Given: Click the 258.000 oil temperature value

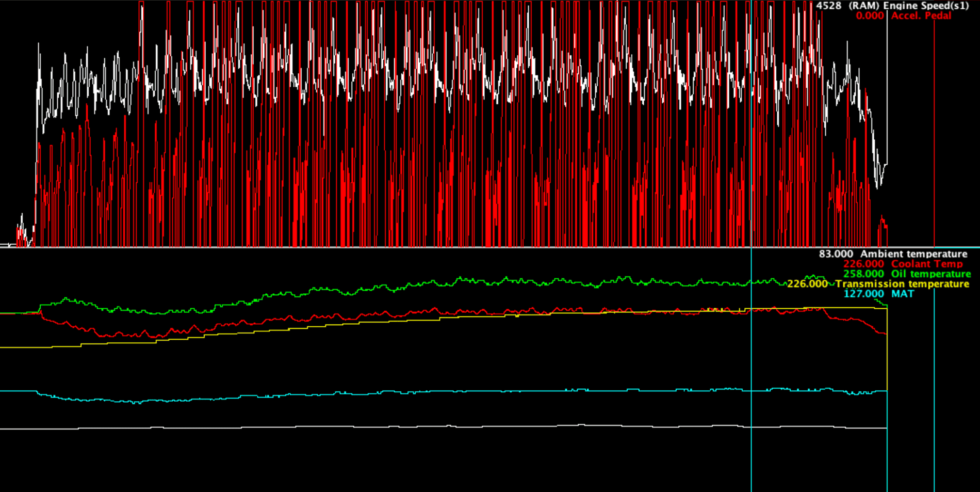Looking at the screenshot, I should click(x=863, y=274).
